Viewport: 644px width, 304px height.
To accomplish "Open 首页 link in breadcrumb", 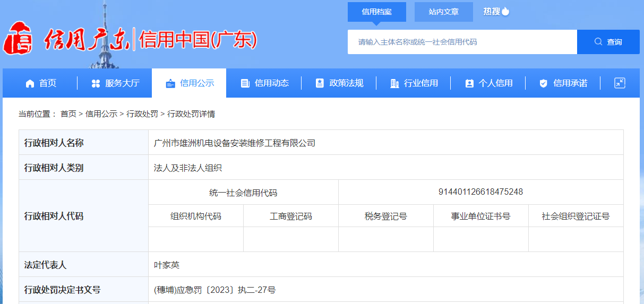I will 68,114.
